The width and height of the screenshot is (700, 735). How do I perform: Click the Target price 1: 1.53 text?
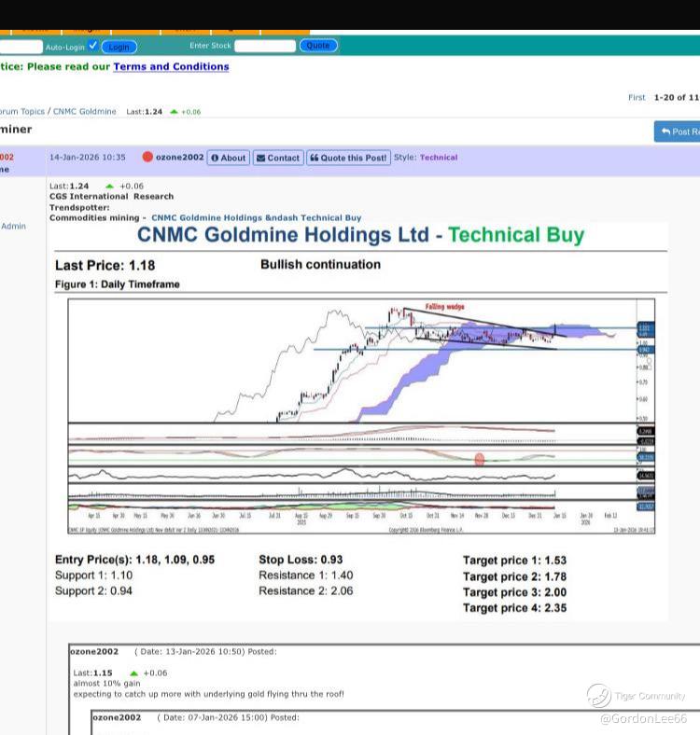[514, 561]
